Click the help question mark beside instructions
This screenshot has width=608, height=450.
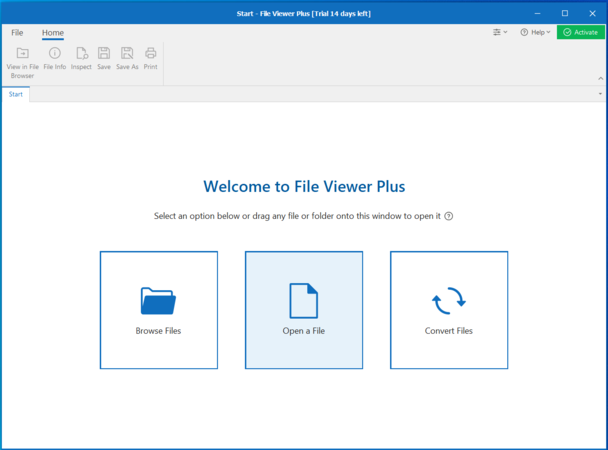[x=449, y=216]
